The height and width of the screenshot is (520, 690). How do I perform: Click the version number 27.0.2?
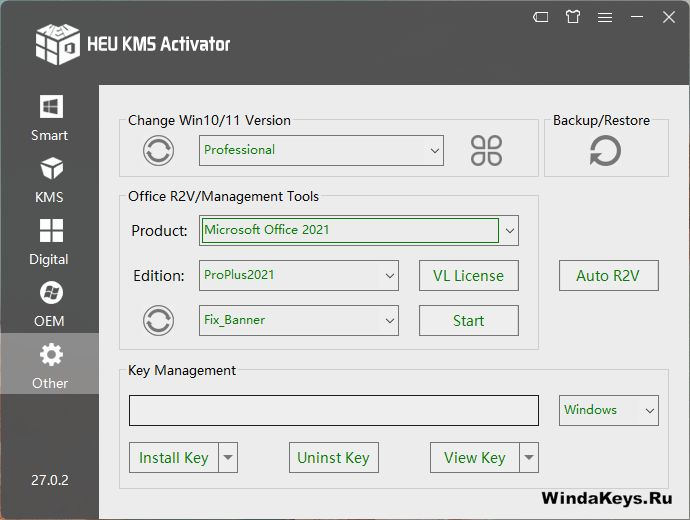(50, 480)
